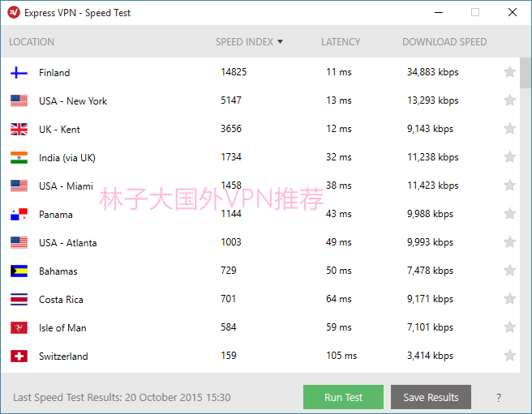Image resolution: width=532 pixels, height=414 pixels.
Task: Open help with the question mark
Action: (x=499, y=397)
